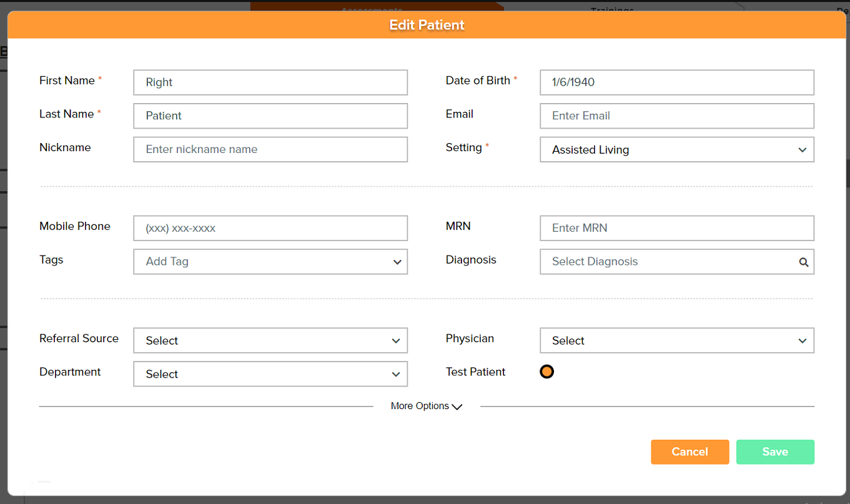Click the Diagnosis magnifier search icon

(x=804, y=262)
